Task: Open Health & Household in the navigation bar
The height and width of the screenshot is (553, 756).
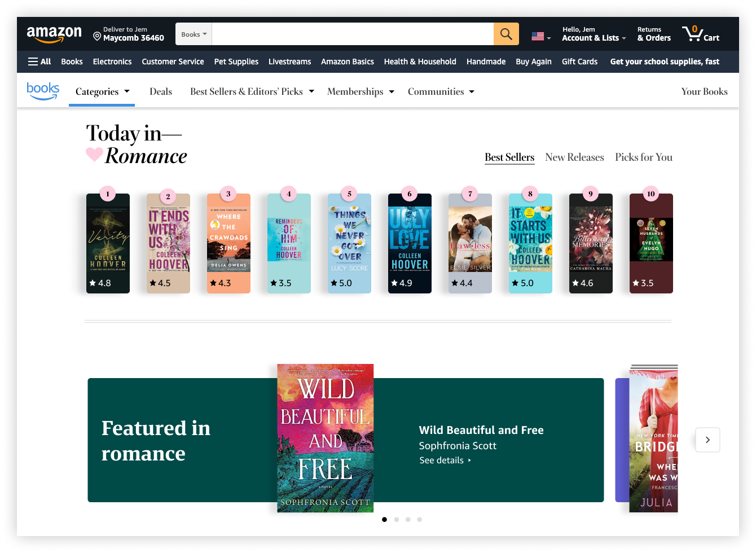Action: tap(420, 62)
